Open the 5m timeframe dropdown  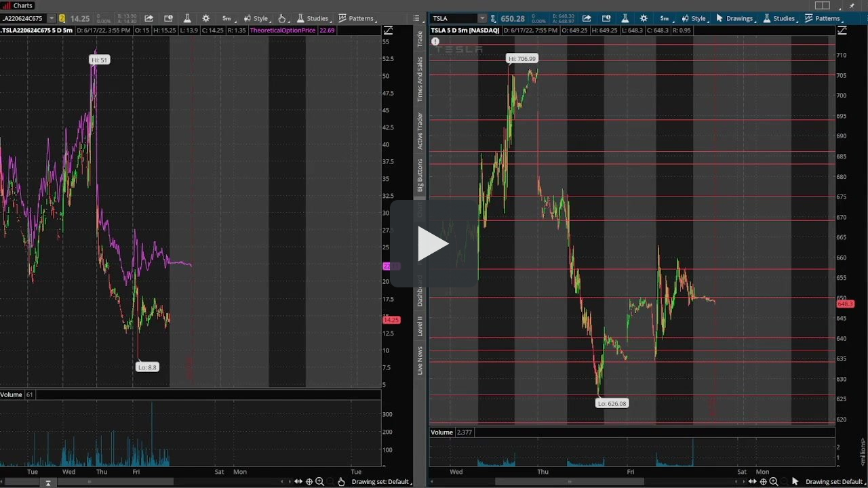[226, 18]
